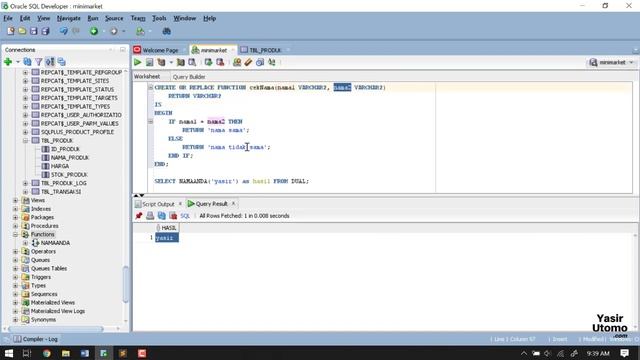The image size is (640, 360).
Task: Open the Navigate menu
Action: coord(69,18)
